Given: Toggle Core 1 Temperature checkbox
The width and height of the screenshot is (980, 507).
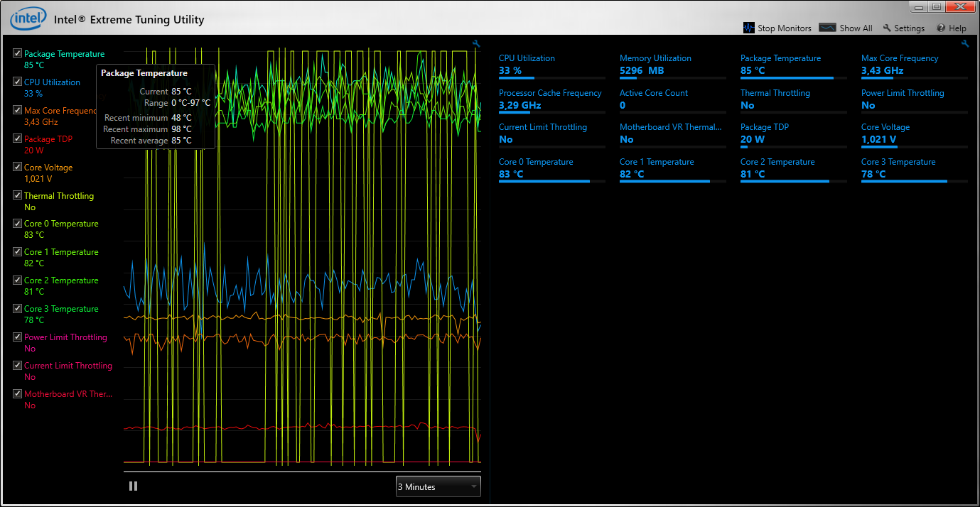Looking at the screenshot, I should coord(18,251).
